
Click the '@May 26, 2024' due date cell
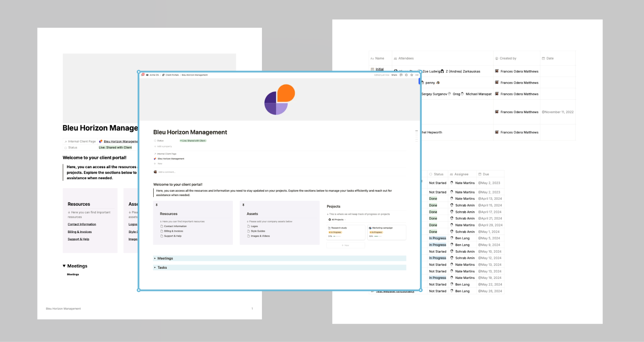click(490, 291)
